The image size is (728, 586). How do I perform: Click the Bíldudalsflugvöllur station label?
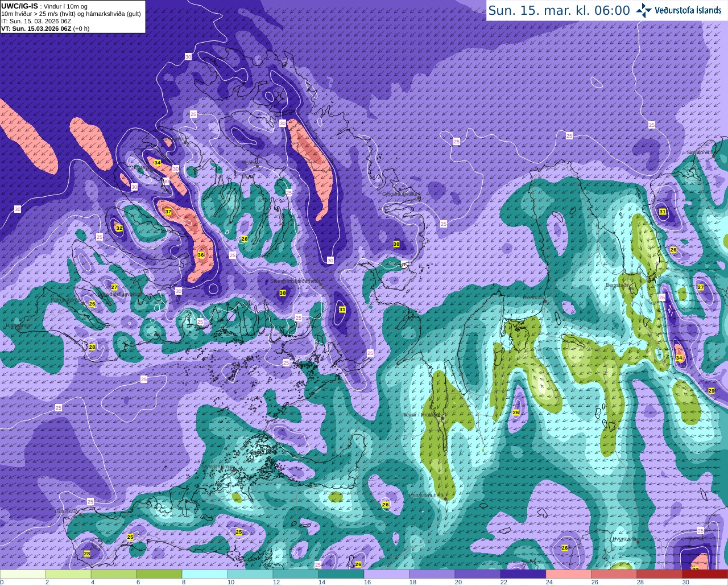pyautogui.click(x=120, y=294)
